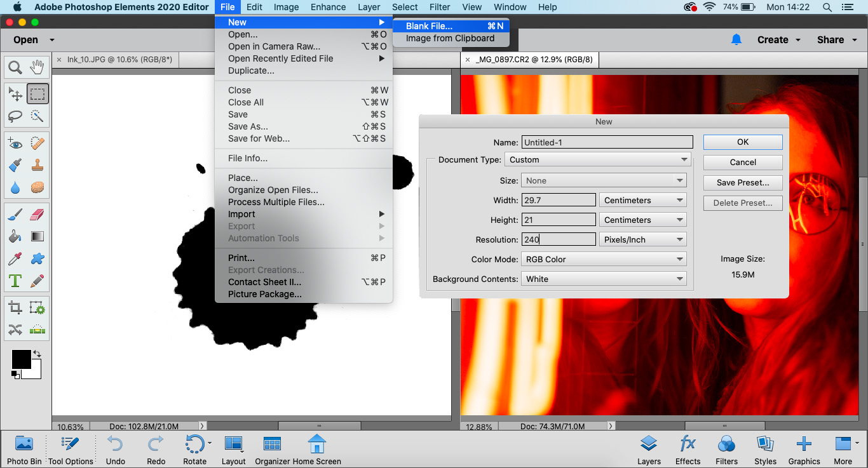Choose the Rectangular Marquee tool
The width and height of the screenshot is (868, 468).
tap(37, 94)
